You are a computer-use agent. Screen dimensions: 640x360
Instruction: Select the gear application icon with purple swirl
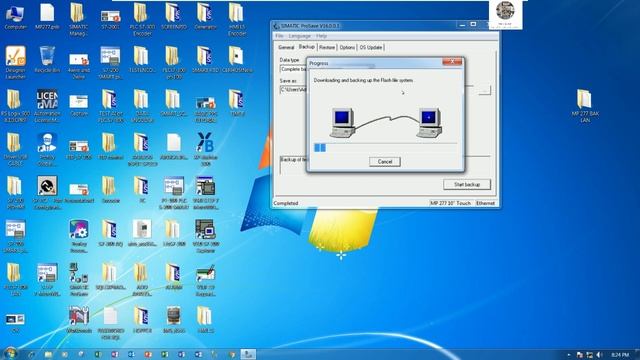click(x=78, y=236)
